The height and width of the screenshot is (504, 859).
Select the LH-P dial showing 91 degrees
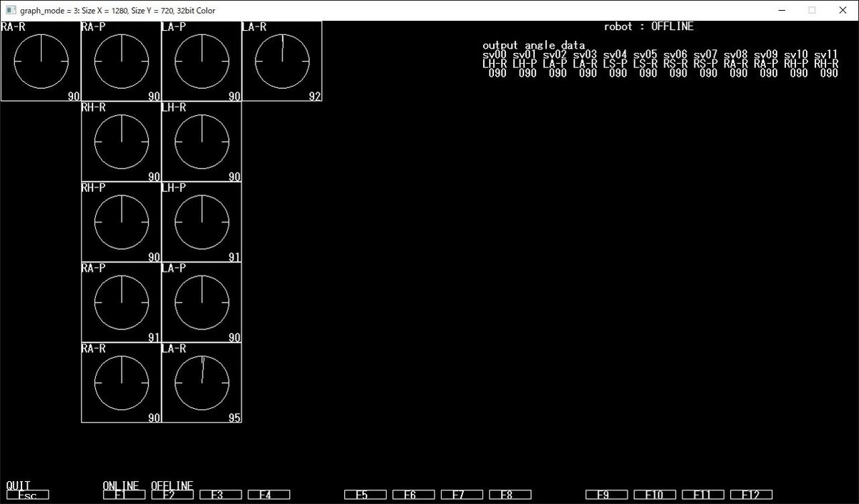201,222
